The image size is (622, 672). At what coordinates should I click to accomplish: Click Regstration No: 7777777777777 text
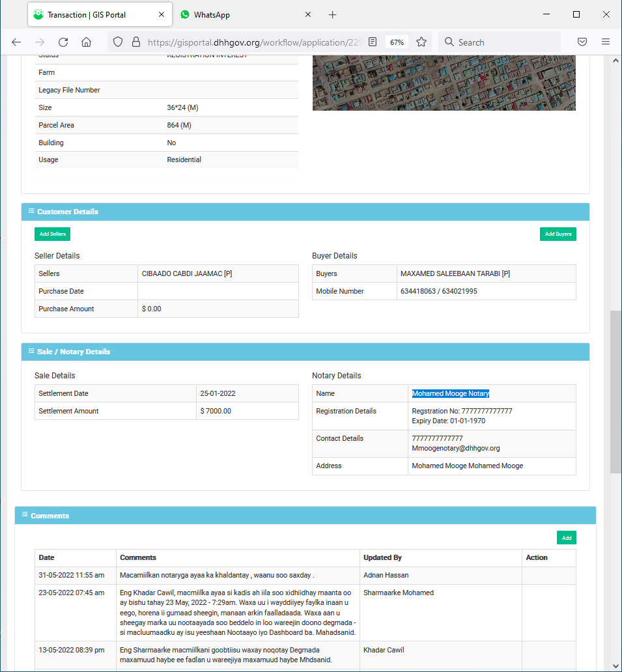[x=462, y=411]
